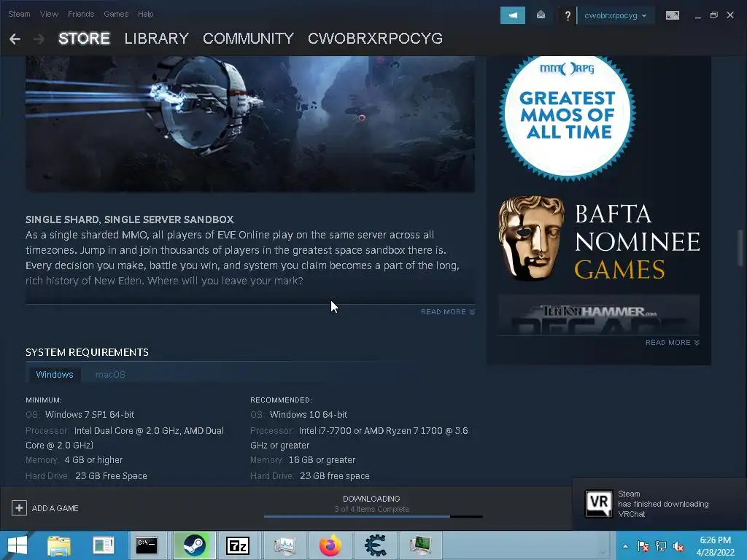
Task: Click '3 of 4 Items Complete' text
Action: tap(372, 509)
